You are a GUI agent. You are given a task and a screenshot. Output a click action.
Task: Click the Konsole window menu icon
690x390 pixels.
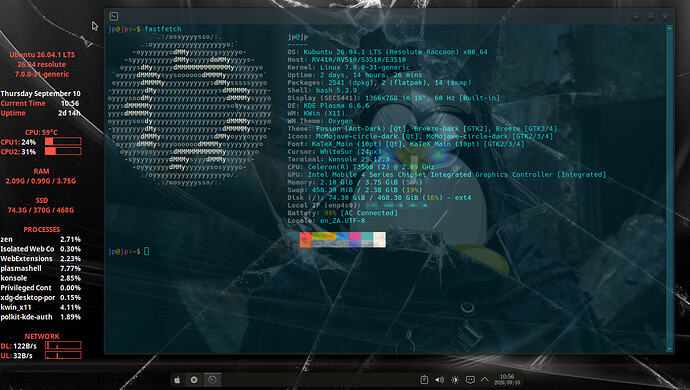[114, 16]
